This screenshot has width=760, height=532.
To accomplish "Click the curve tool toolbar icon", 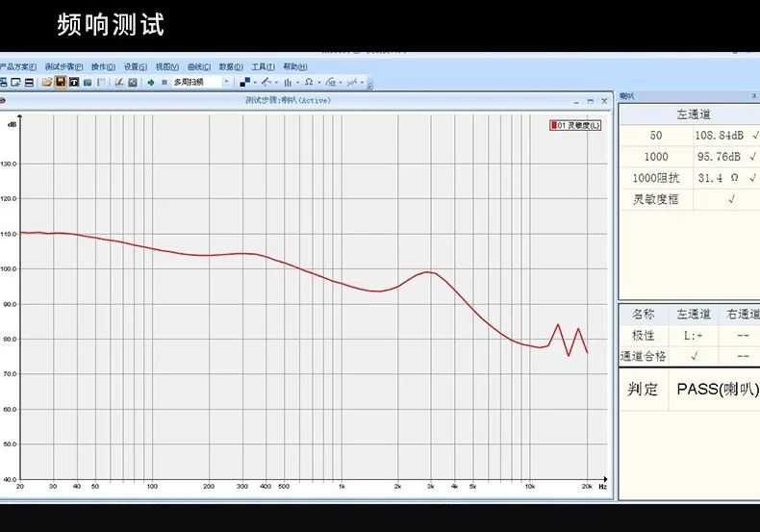I will (266, 83).
